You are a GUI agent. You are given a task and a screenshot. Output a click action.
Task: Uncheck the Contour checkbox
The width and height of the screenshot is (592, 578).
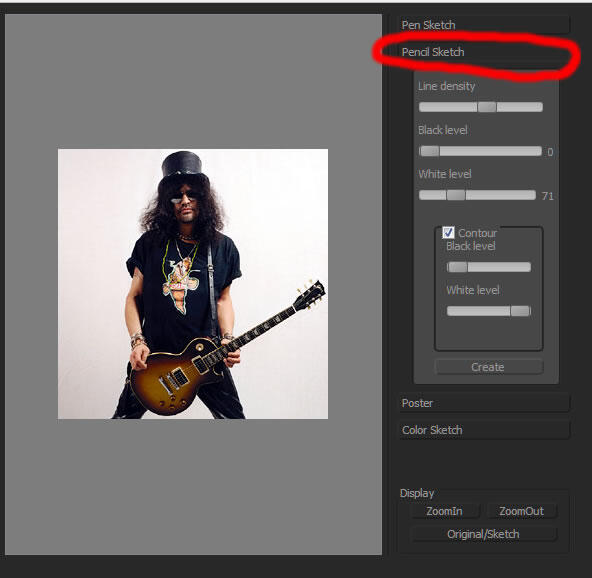tap(448, 233)
